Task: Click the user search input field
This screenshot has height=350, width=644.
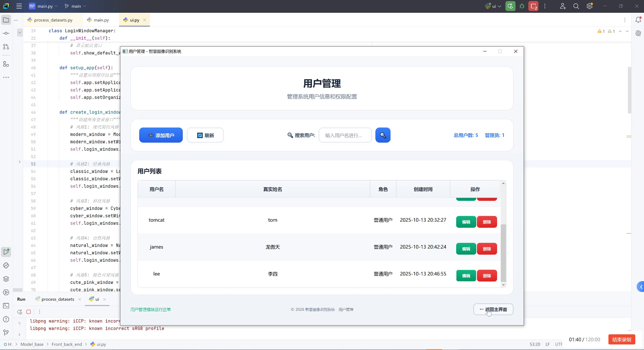Action: (345, 135)
